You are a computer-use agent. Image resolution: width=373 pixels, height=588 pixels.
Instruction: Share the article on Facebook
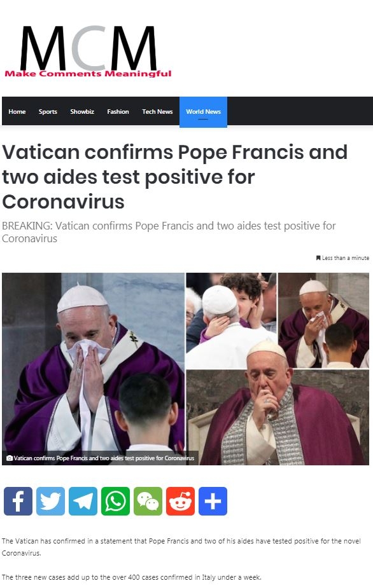tap(18, 501)
